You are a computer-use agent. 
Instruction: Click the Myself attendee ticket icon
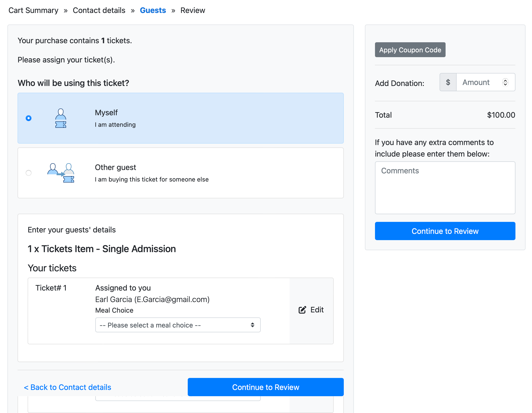pos(61,118)
